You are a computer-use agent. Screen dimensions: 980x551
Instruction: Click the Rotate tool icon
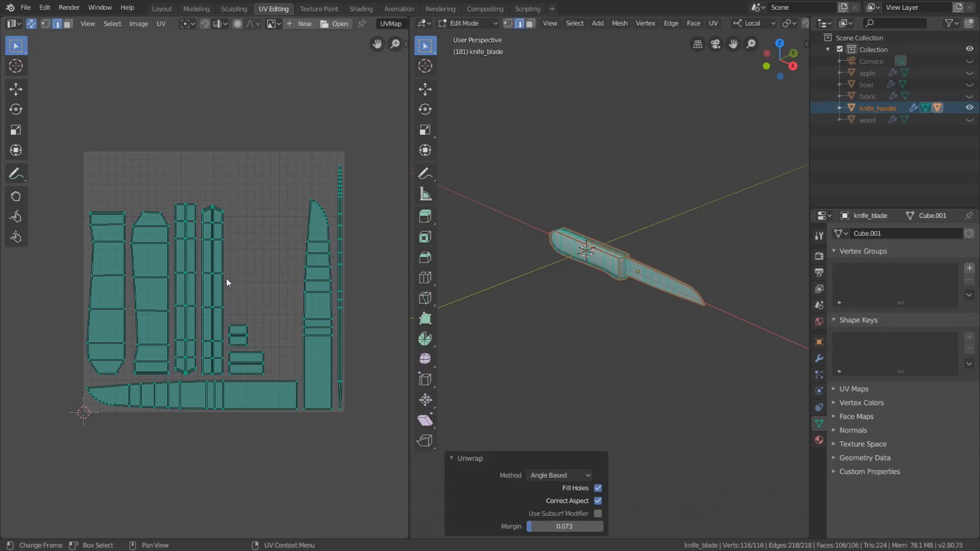[x=15, y=109]
